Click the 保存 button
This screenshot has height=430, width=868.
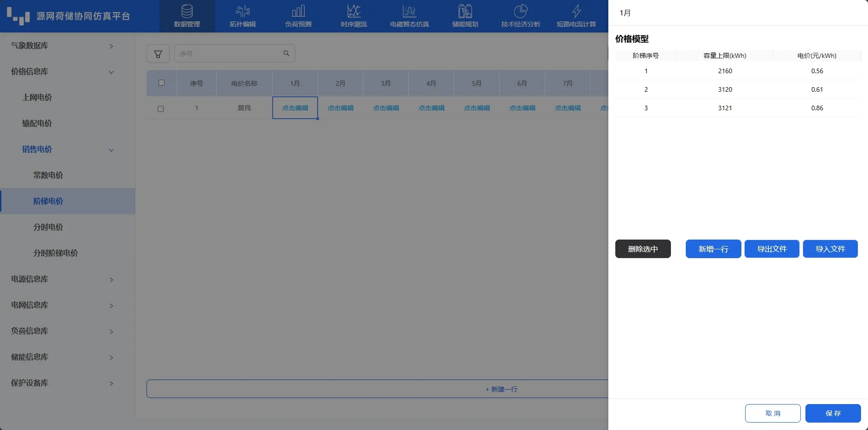pyautogui.click(x=833, y=413)
